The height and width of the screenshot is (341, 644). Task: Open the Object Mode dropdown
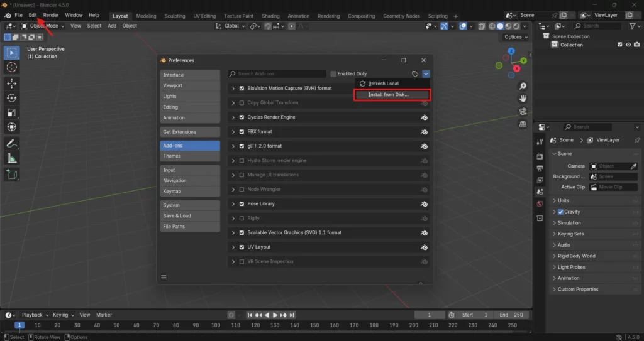point(43,26)
